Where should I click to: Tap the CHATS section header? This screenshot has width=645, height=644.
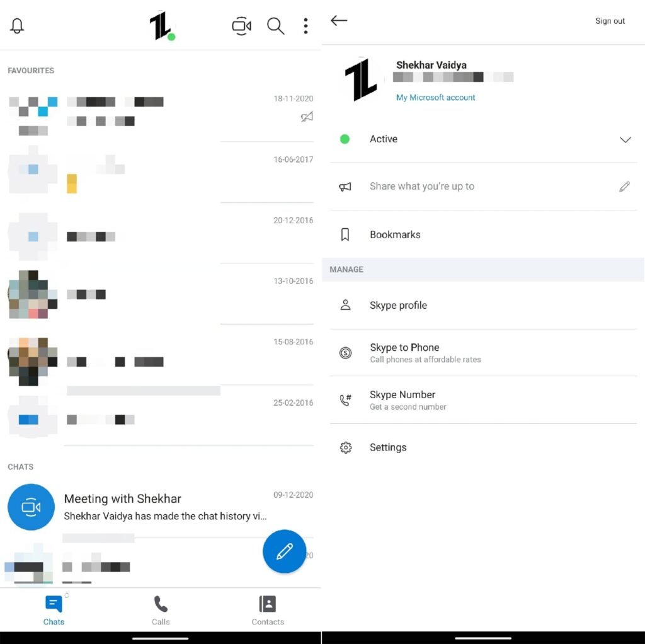[21, 467]
